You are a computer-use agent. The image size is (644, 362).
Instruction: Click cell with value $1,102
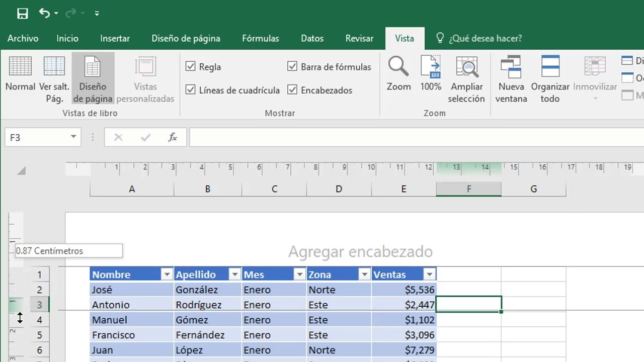pos(404,320)
